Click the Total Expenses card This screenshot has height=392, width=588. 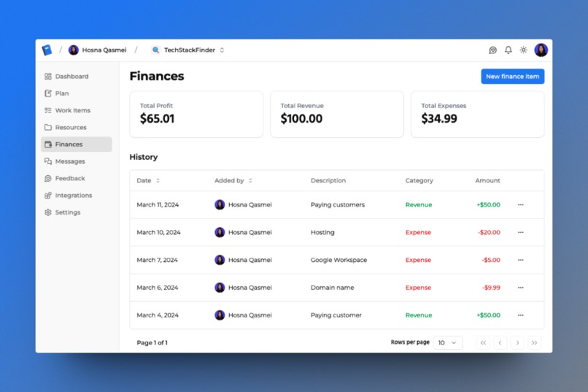477,115
